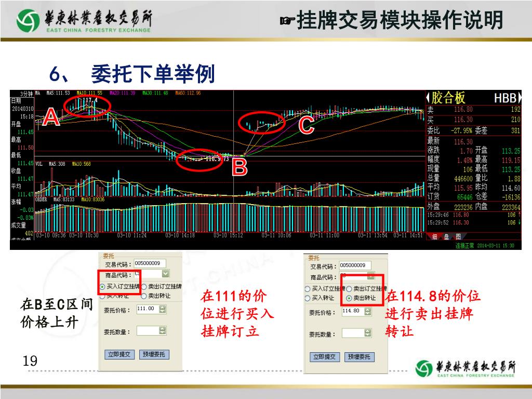Click the 15:29:46 trade tick row
The image size is (532, 399).
coord(474,215)
